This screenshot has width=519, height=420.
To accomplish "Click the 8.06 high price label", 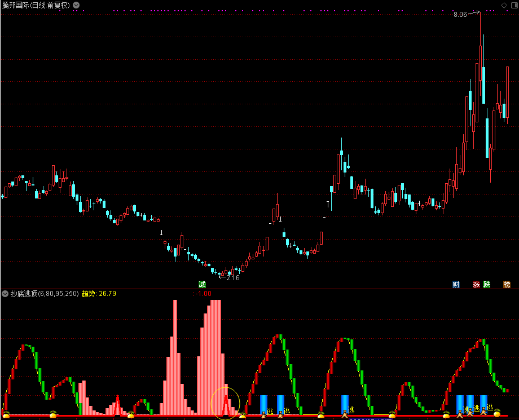I will pyautogui.click(x=460, y=15).
